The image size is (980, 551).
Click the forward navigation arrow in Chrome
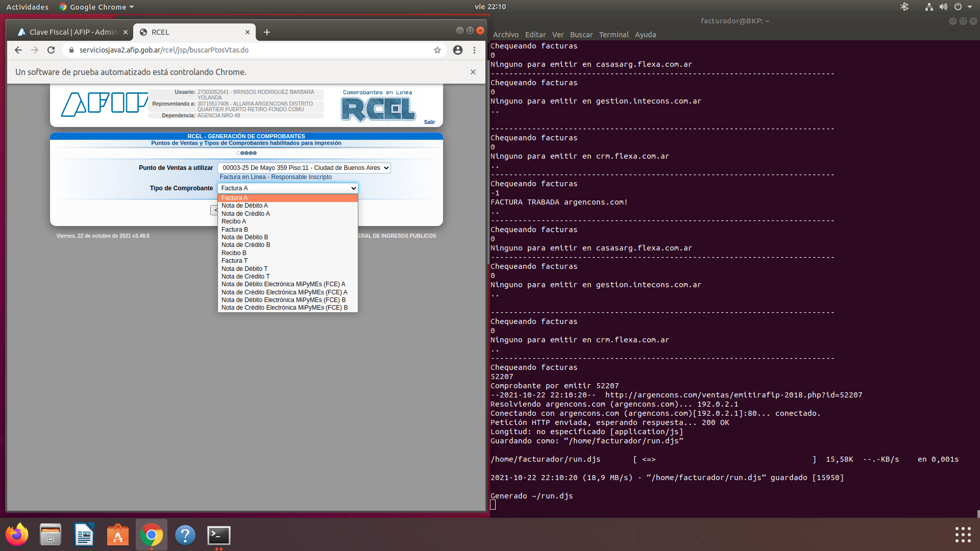pyautogui.click(x=35, y=50)
